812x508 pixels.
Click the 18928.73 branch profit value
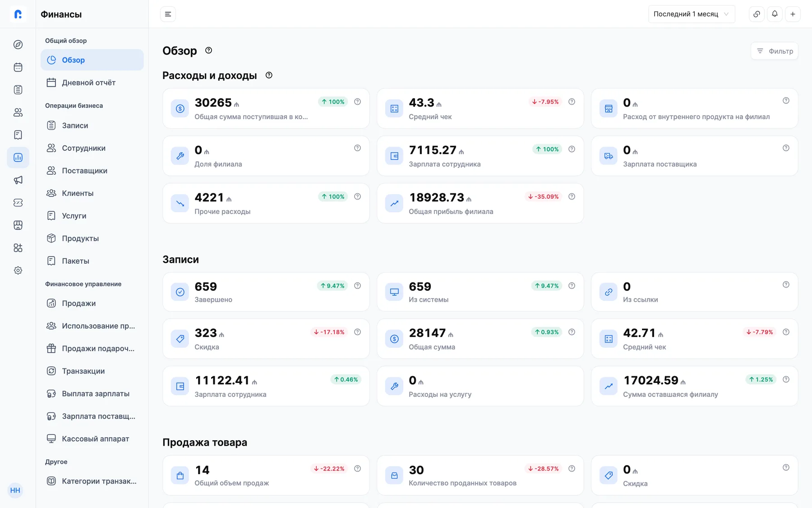pos(437,198)
